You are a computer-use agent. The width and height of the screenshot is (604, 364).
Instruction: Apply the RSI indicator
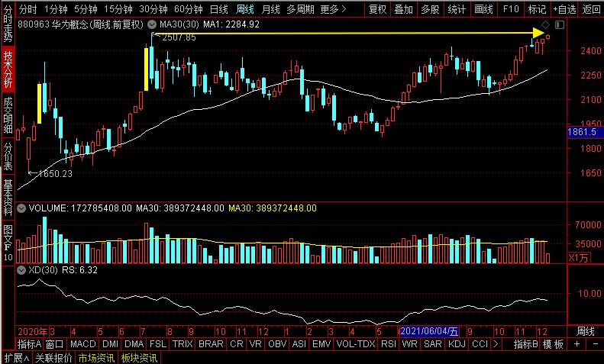(x=388, y=344)
